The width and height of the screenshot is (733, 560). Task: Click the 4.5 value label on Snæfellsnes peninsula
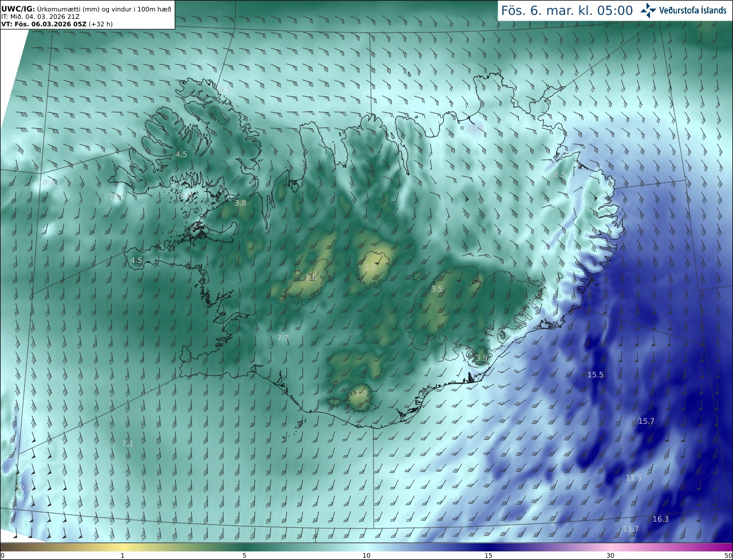pos(136,259)
